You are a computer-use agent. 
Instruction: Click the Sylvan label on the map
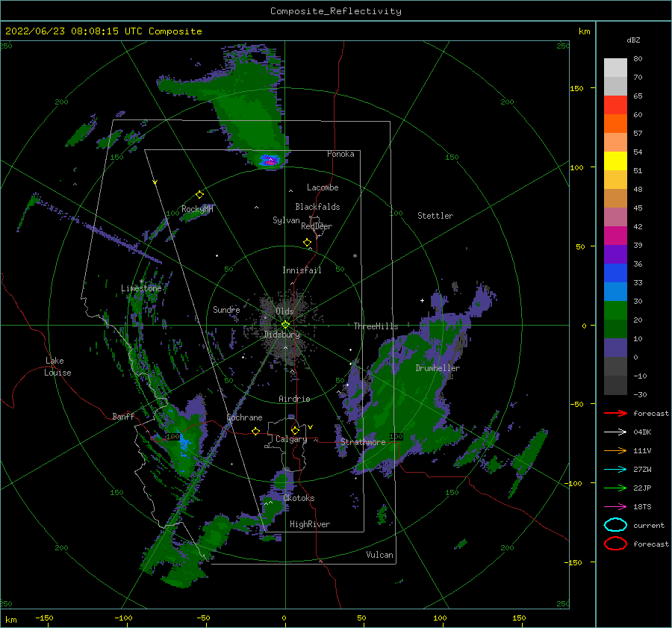click(286, 220)
